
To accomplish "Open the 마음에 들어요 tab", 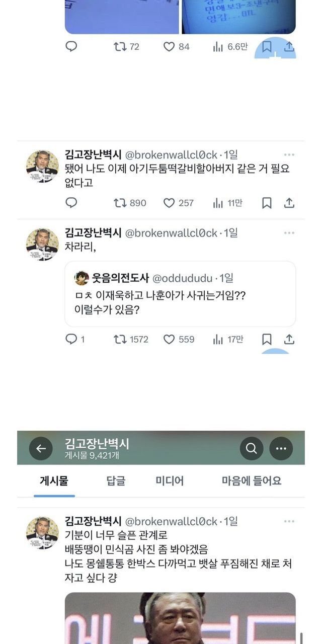I will (252, 480).
